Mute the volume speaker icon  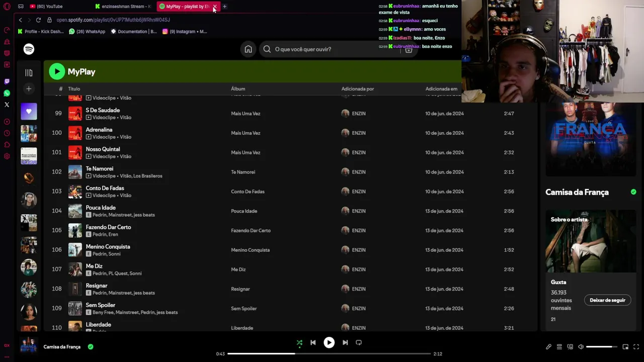[x=581, y=347]
